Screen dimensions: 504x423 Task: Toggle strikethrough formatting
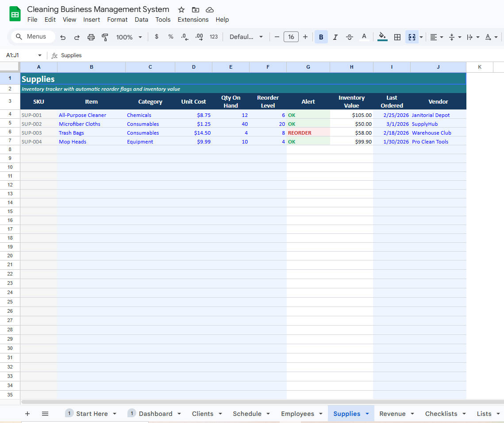350,37
